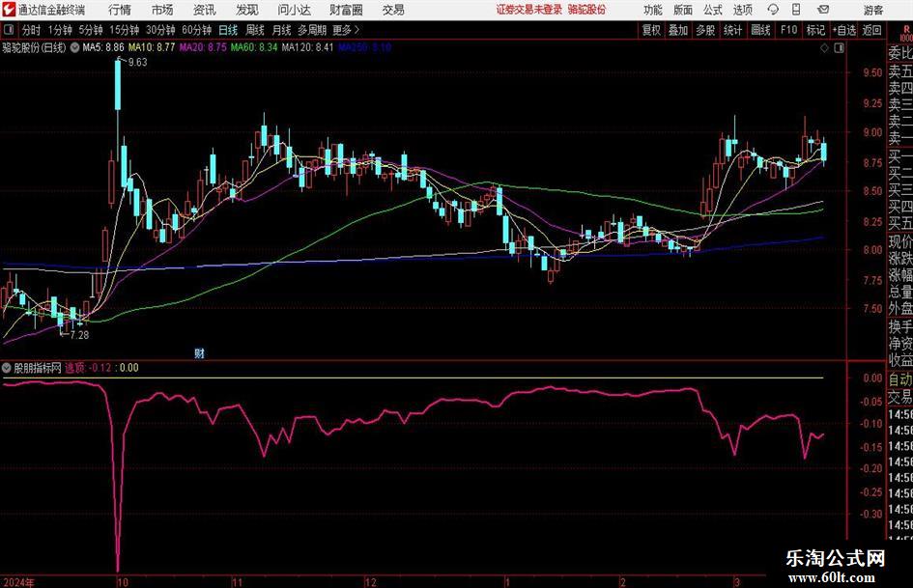Switch to the 15分钟 period tab
The height and width of the screenshot is (588, 913).
click(x=124, y=30)
